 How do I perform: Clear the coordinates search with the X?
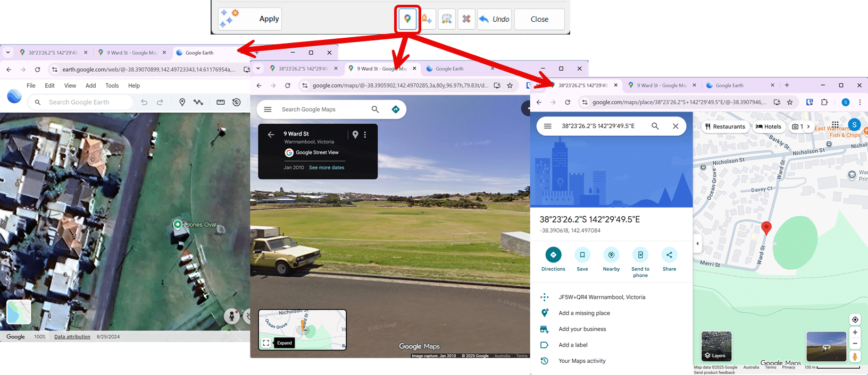(x=675, y=126)
